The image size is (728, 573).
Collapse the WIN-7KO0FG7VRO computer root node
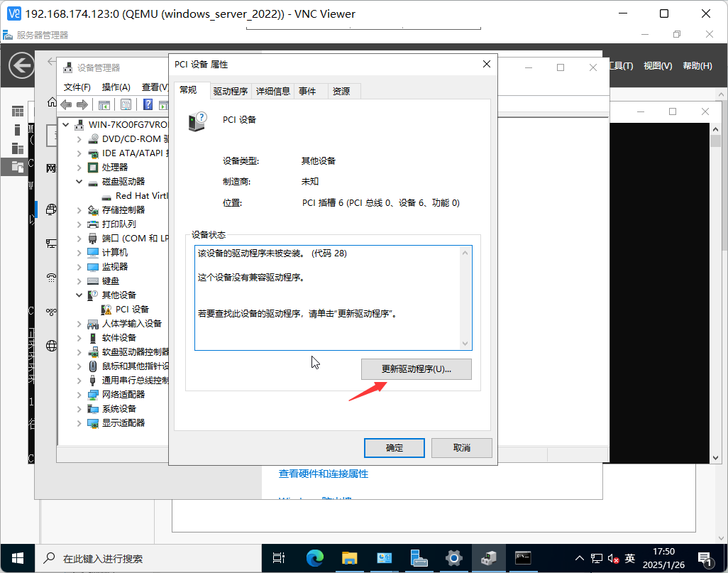click(66, 124)
